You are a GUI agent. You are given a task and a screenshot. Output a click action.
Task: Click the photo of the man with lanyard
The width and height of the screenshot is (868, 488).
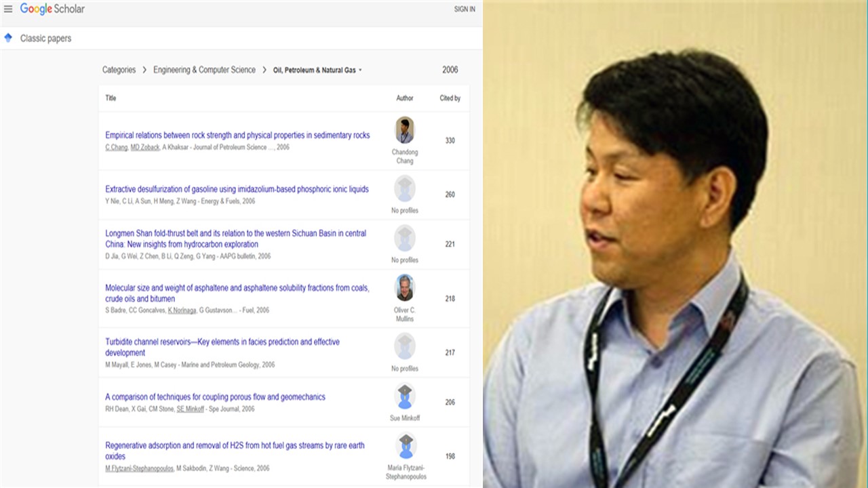point(675,244)
